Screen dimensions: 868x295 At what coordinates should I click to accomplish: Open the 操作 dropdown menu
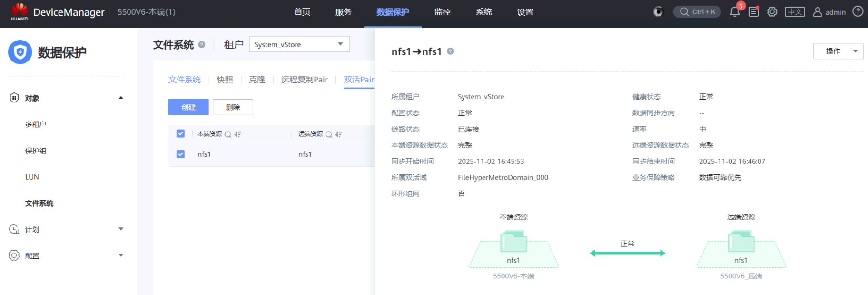(x=838, y=51)
